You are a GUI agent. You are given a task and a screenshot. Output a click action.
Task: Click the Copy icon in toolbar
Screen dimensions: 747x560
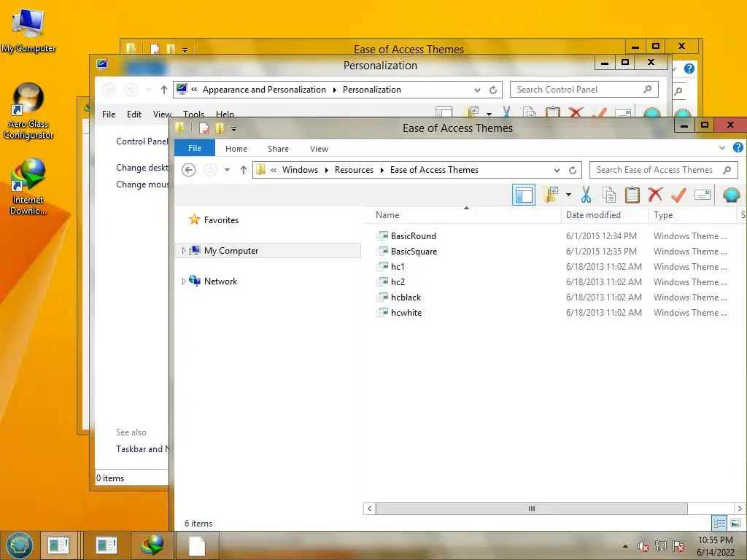[609, 194]
